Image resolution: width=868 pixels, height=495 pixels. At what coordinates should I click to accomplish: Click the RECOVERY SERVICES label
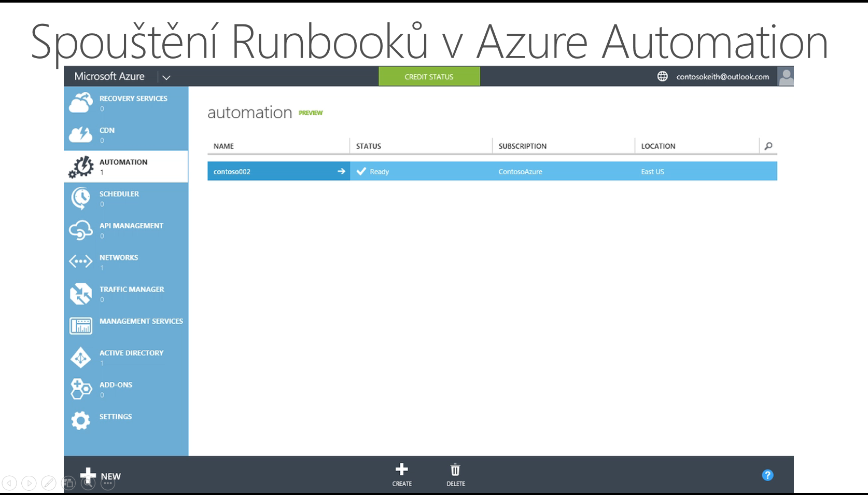point(133,98)
